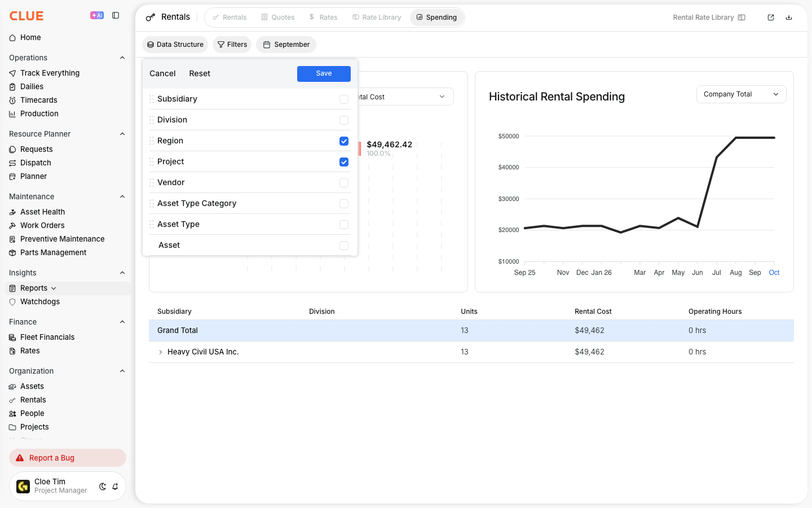Toggle dark mode moon icon
Screen dimensions: 812x508
coord(103,487)
